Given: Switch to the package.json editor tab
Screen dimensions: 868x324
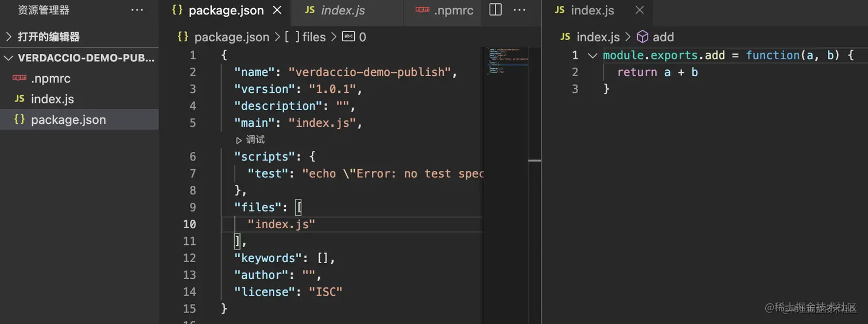Looking at the screenshot, I should pyautogui.click(x=225, y=10).
